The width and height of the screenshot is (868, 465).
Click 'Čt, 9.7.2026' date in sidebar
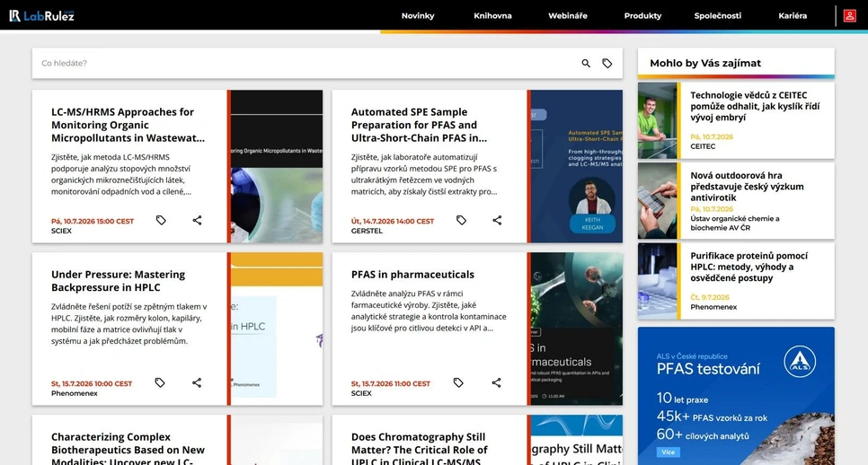(710, 297)
